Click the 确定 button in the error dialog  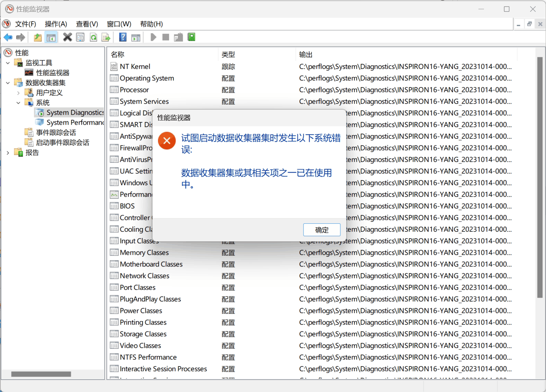coord(322,230)
